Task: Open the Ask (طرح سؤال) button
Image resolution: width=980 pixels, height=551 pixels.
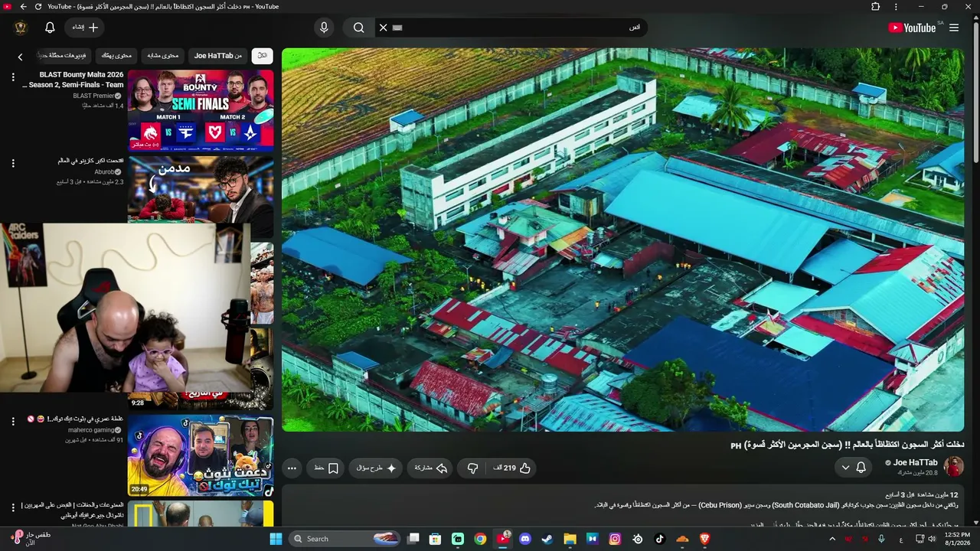Action: pyautogui.click(x=376, y=468)
